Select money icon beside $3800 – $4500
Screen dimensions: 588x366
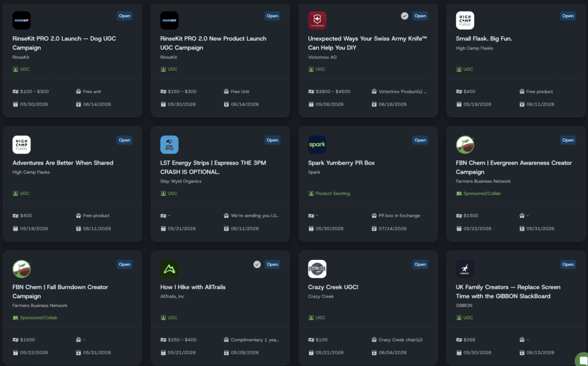(x=311, y=91)
